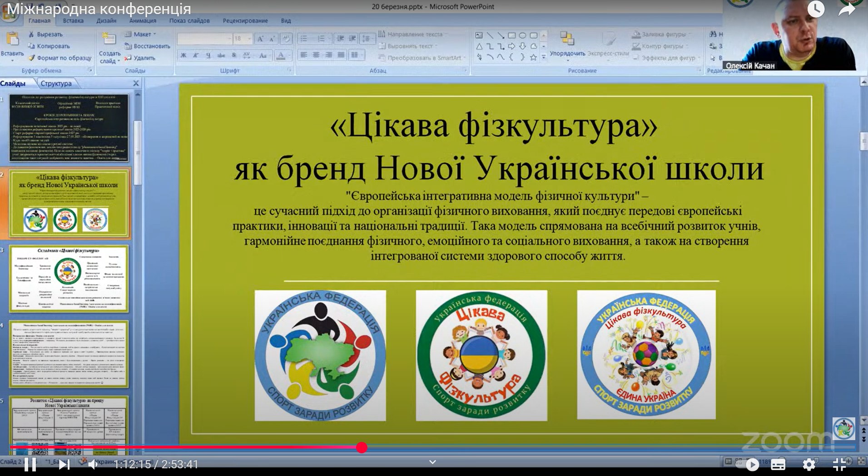Align text left in paragraph group

click(304, 55)
